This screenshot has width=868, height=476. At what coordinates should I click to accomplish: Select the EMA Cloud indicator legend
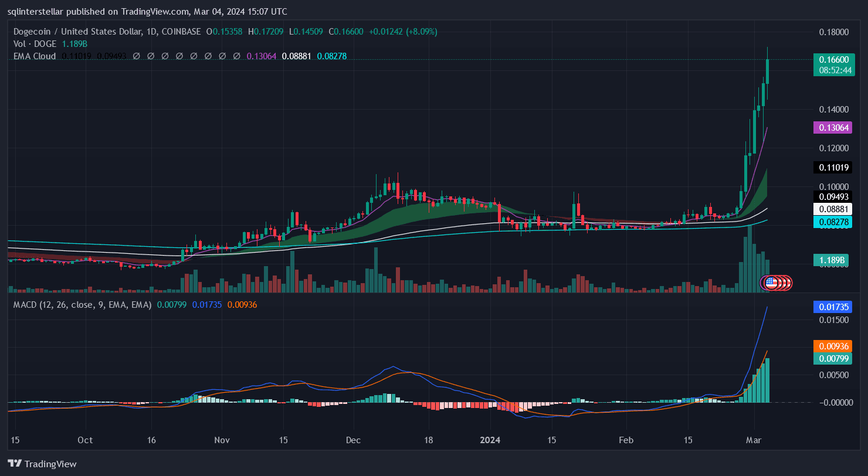tap(35, 56)
